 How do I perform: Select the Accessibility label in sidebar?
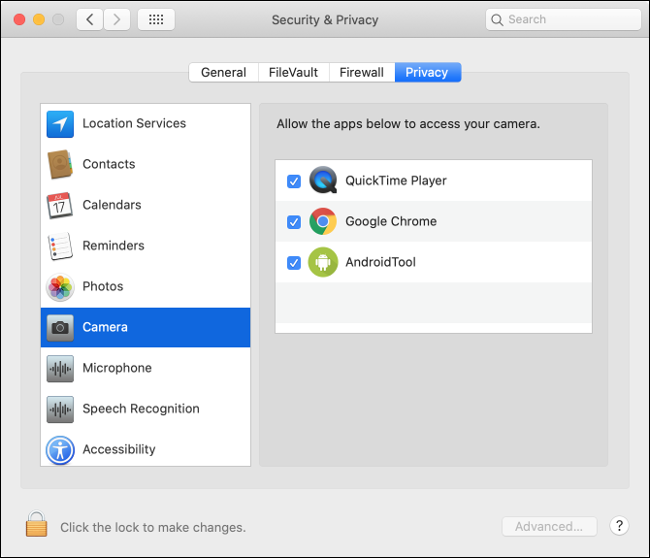coord(119,449)
